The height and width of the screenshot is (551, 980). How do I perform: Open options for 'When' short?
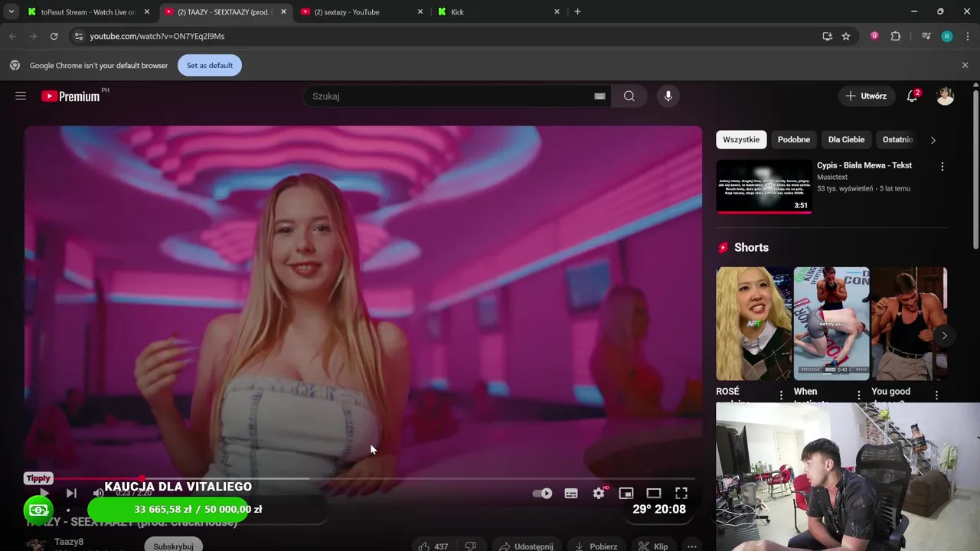[858, 395]
